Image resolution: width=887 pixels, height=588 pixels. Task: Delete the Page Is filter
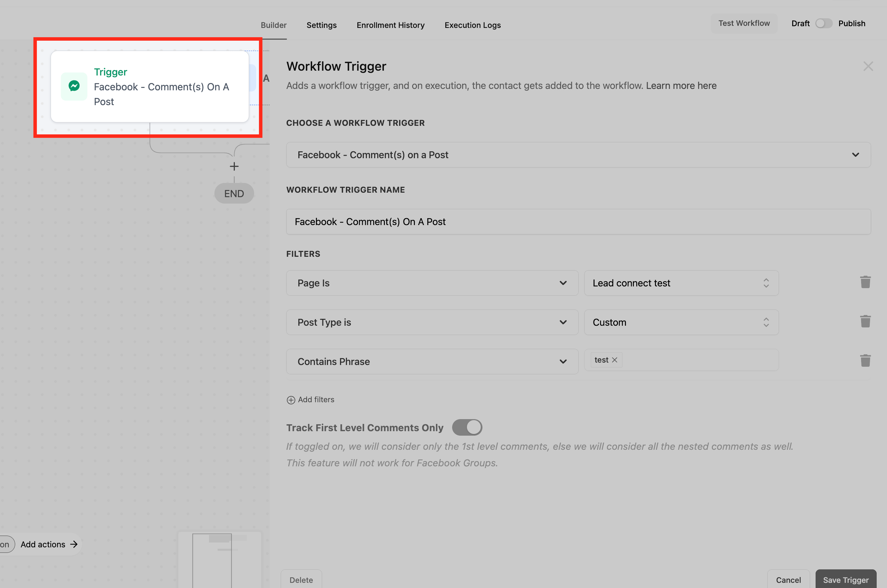pyautogui.click(x=865, y=282)
